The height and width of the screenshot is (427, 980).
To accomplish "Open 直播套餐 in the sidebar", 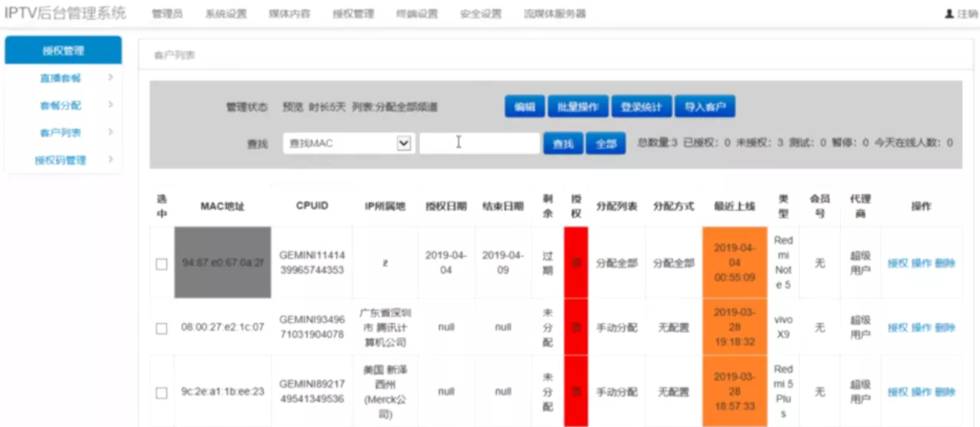I will (x=60, y=78).
